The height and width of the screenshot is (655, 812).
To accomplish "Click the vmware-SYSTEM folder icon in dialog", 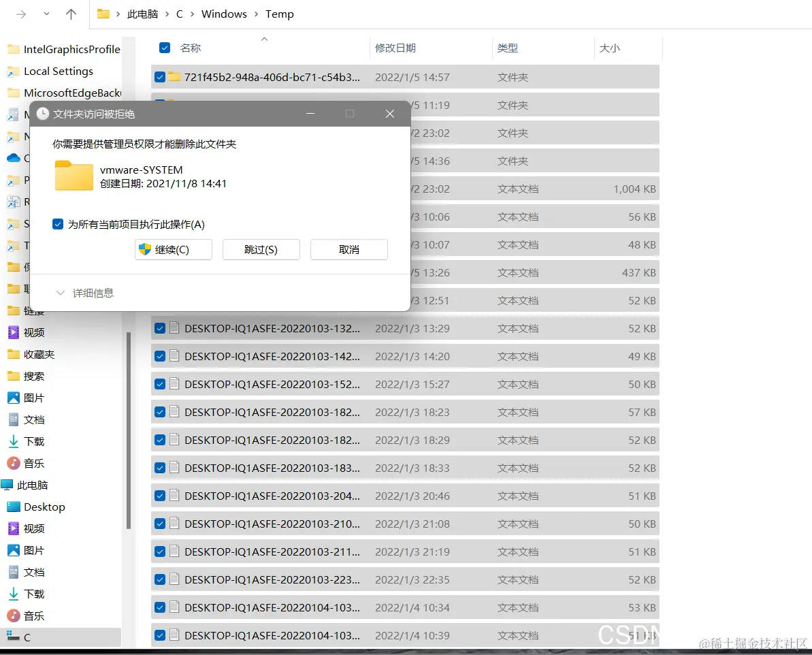I will click(x=74, y=176).
